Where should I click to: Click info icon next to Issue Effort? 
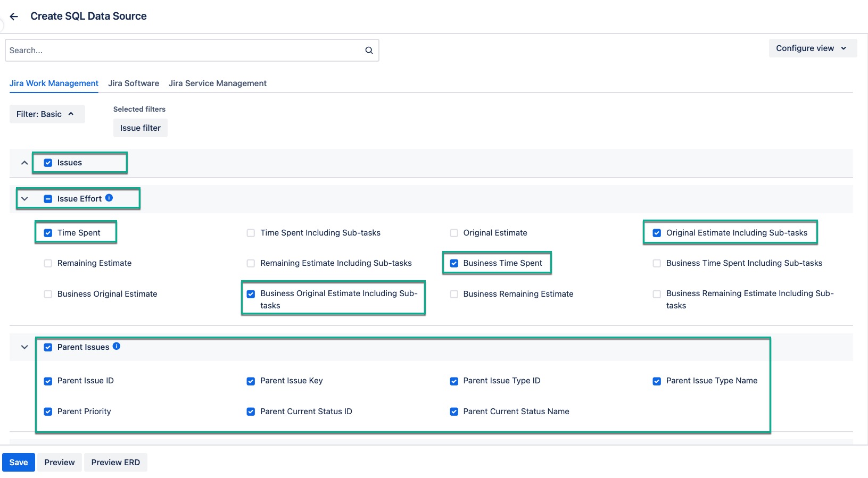(109, 198)
